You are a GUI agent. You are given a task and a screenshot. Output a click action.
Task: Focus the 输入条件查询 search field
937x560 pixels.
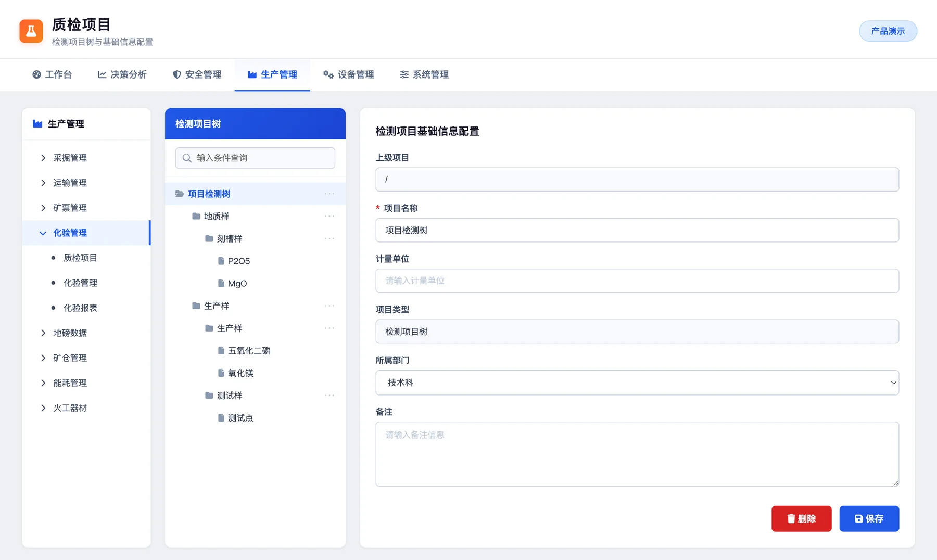coord(255,158)
